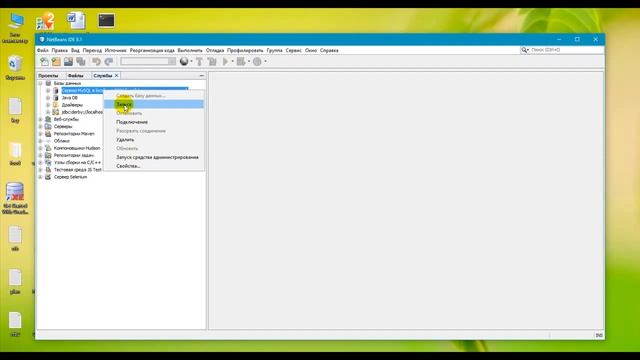Open the Recycle Bin desktop icon
This screenshot has width=640, height=360.
tap(15, 68)
